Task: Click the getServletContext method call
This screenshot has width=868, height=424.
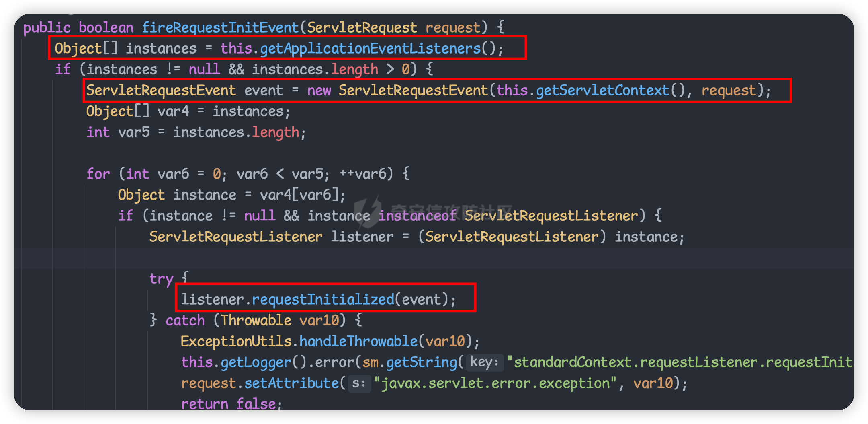Action: point(602,90)
